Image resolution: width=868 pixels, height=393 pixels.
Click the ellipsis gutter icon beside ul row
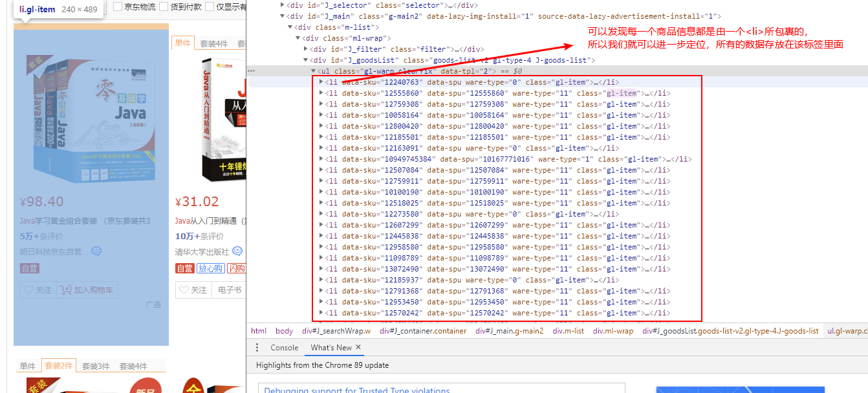[252, 71]
